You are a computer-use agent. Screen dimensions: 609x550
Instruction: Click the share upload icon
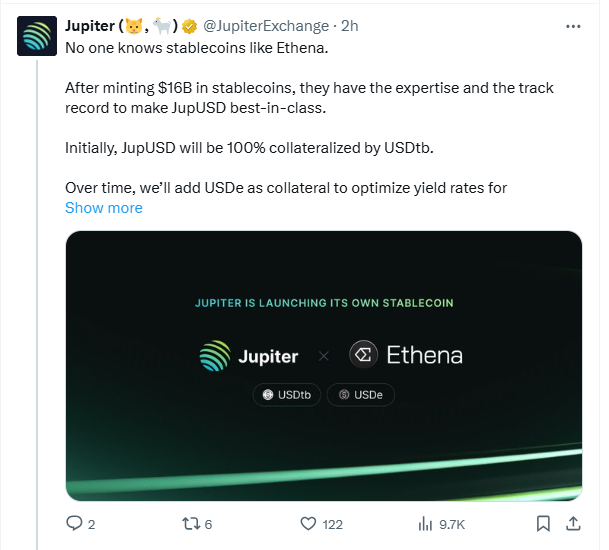click(x=573, y=523)
